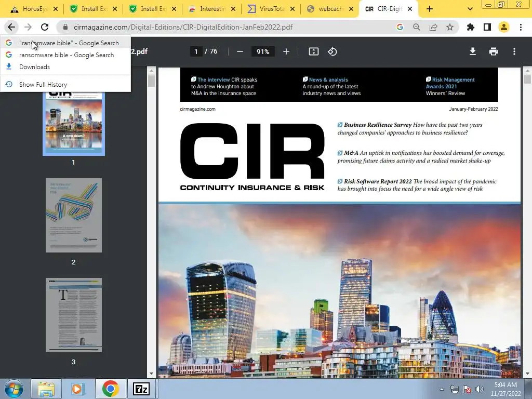532x399 pixels.
Task: Click the padlock site info icon
Action: 66,27
